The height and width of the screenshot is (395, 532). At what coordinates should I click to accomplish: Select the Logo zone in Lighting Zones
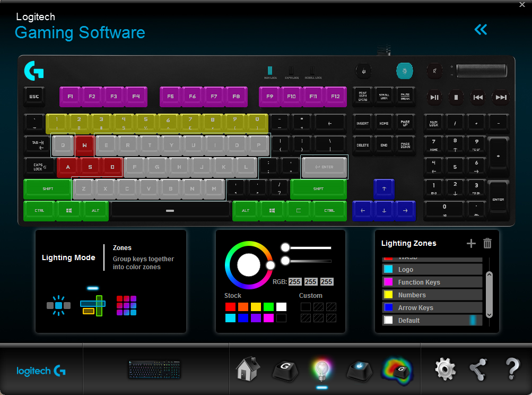(432, 269)
